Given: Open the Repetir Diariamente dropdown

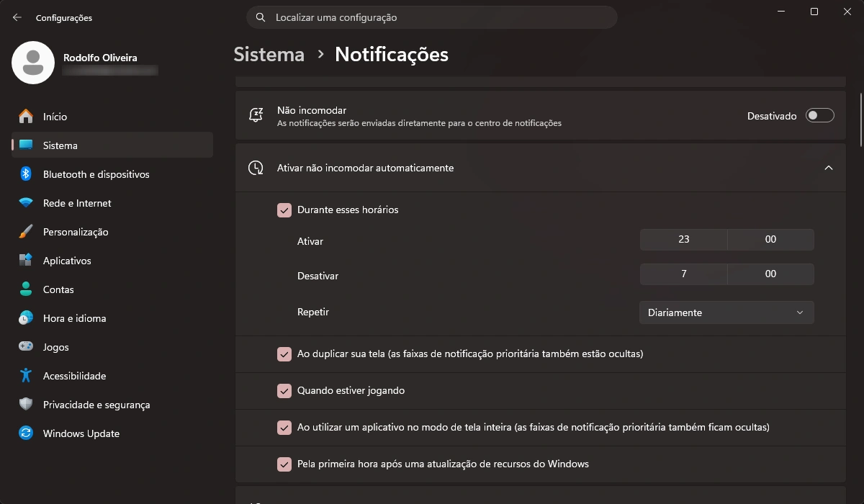Looking at the screenshot, I should (x=726, y=312).
